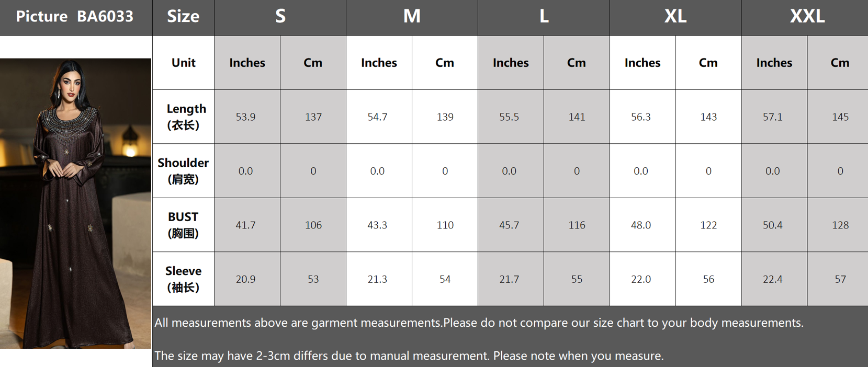Click the Sleeve row label
The width and height of the screenshot is (868, 367).
[183, 279]
